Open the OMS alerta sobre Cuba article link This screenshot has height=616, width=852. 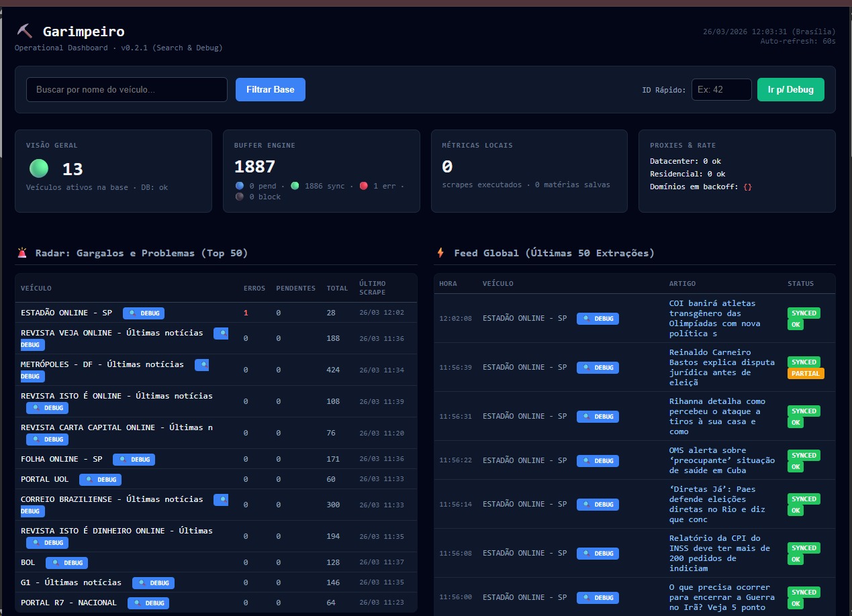coord(722,460)
